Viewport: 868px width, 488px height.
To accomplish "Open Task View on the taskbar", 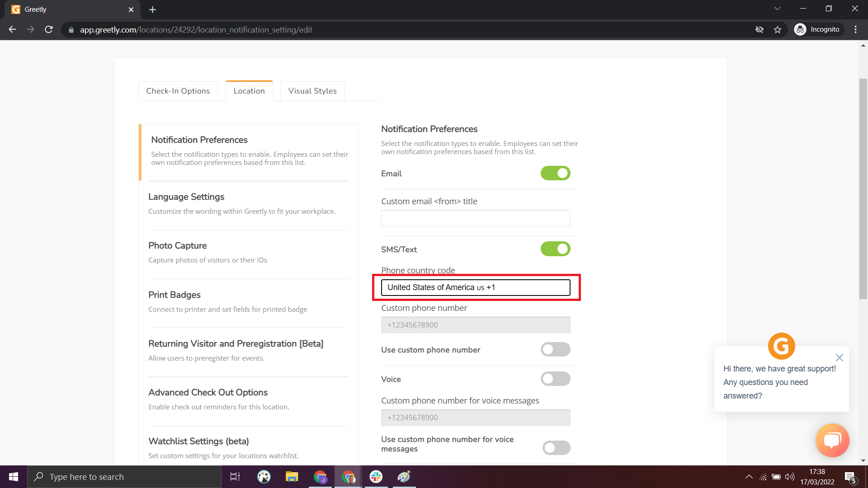I will 235,477.
